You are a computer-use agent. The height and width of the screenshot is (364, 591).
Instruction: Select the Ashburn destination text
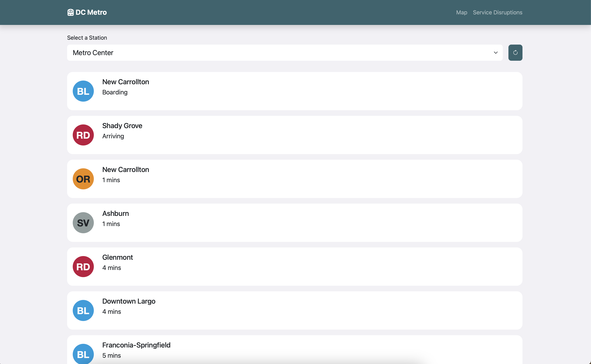coord(115,213)
